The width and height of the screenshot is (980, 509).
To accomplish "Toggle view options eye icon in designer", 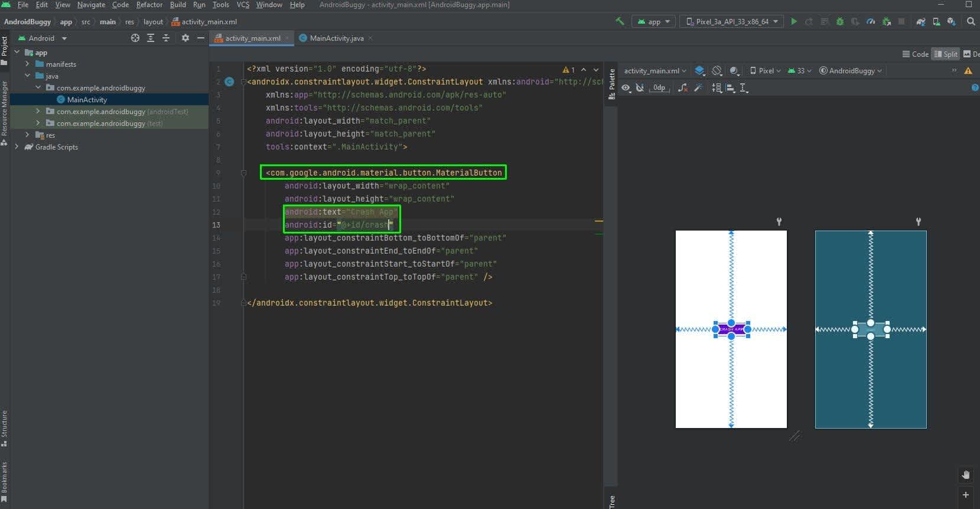I will pyautogui.click(x=626, y=87).
